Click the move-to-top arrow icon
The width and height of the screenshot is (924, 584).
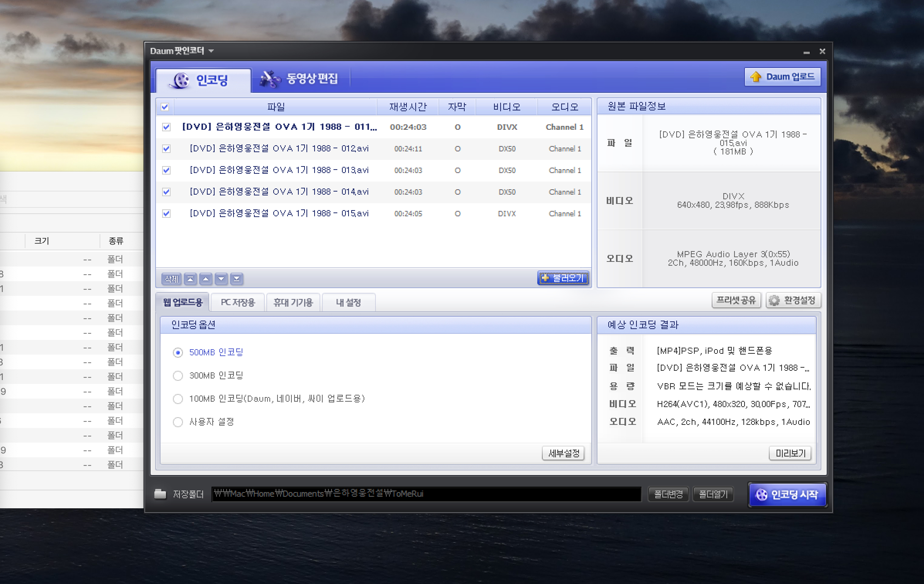click(190, 279)
